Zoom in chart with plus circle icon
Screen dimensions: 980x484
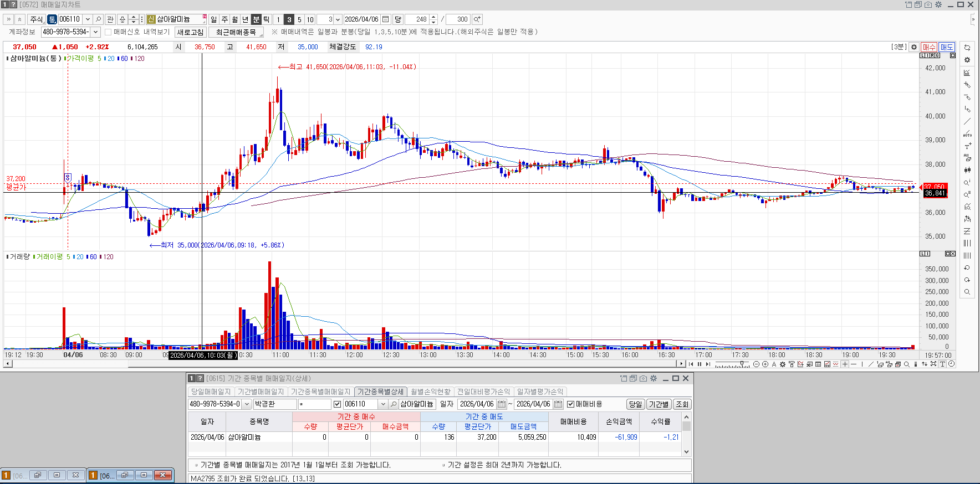coord(765,364)
